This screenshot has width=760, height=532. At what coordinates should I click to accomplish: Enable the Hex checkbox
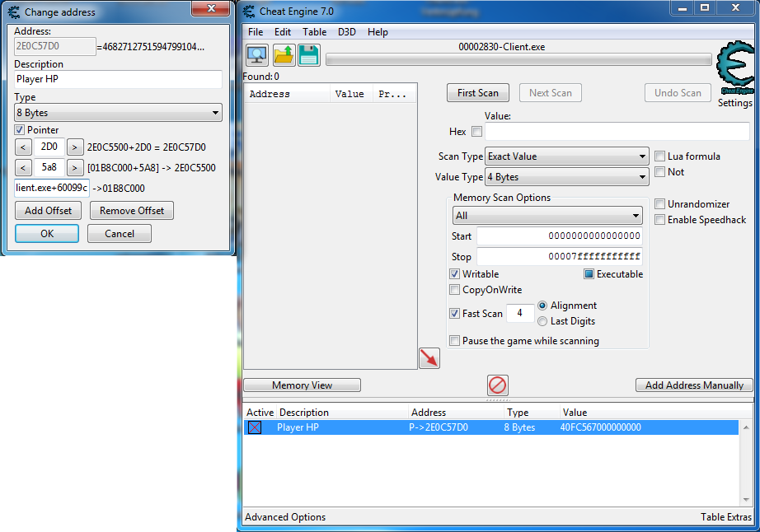click(x=476, y=132)
